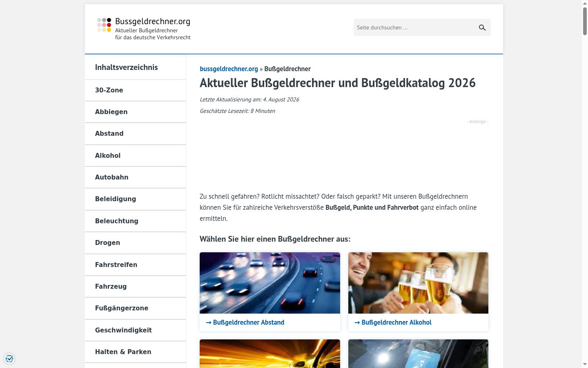
Task: Select Halten & Parken sidebar item
Action: (135, 352)
